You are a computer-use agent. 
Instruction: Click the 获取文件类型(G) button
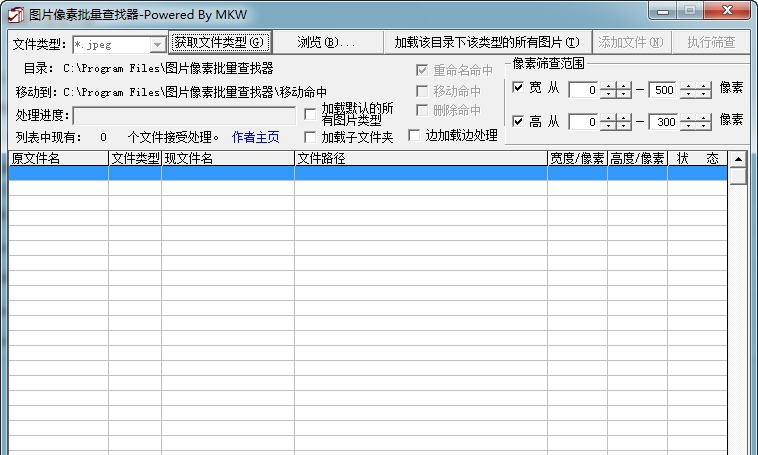[x=220, y=42]
